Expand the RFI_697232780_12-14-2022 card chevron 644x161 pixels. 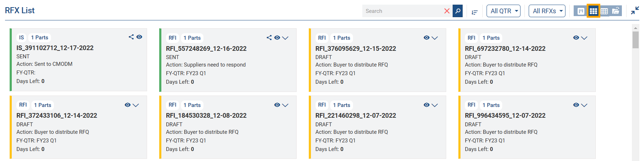[584, 38]
